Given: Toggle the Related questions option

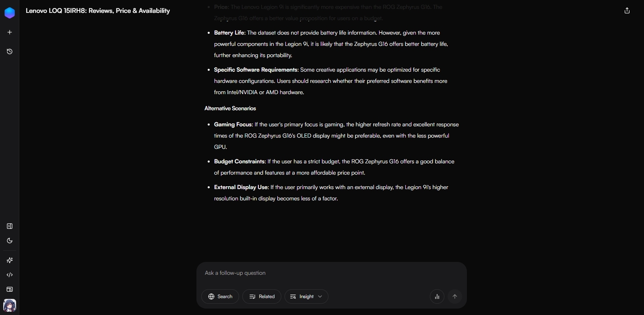Looking at the screenshot, I should (x=262, y=296).
